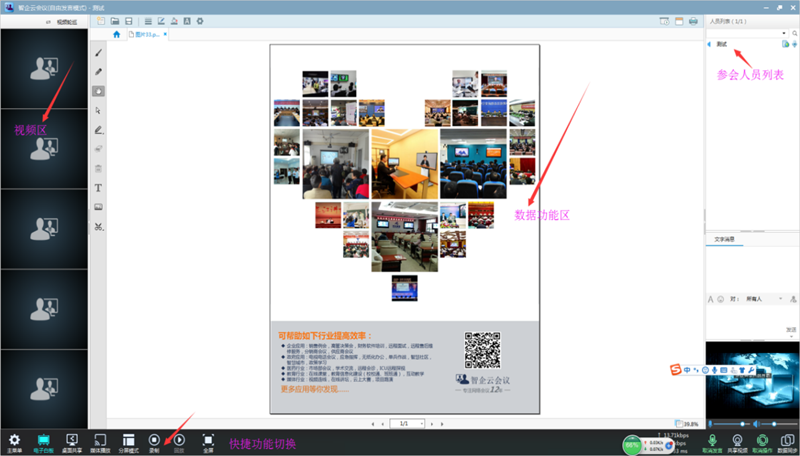The width and height of the screenshot is (800, 456).
Task: Click the 39.8% zoom level indicator
Action: coord(686,424)
